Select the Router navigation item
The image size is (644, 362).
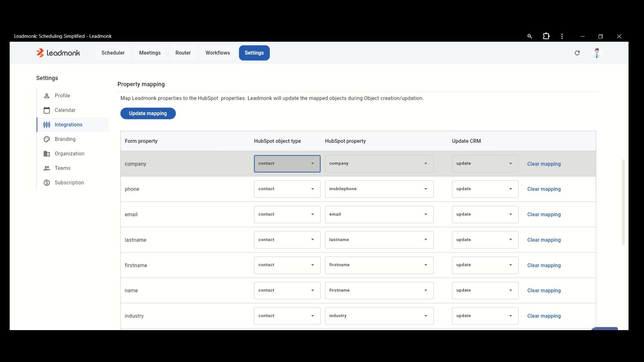click(183, 52)
